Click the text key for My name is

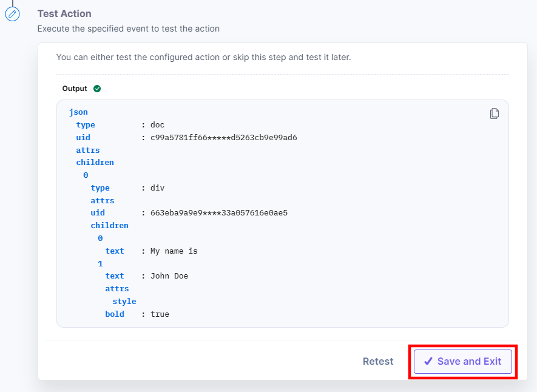pos(115,251)
